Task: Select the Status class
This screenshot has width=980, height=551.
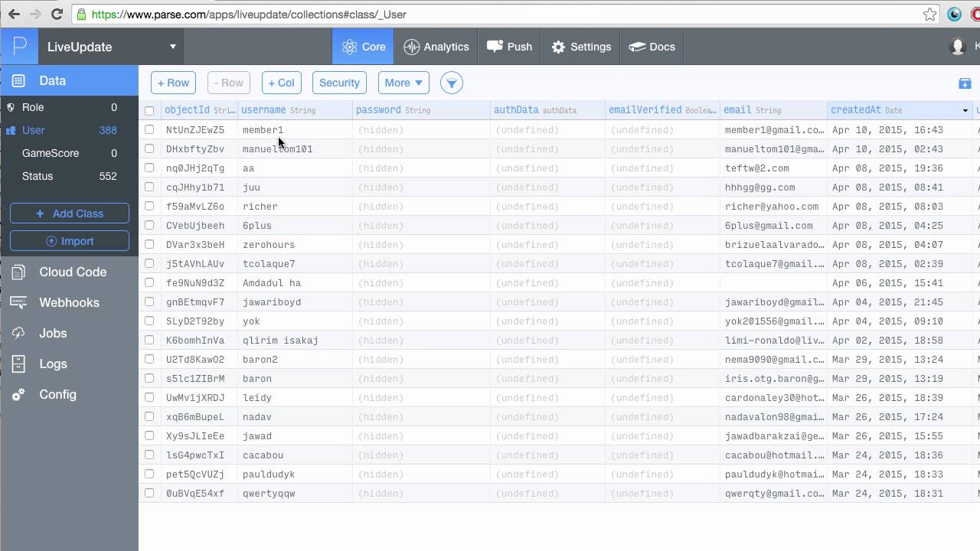Action: [69, 176]
